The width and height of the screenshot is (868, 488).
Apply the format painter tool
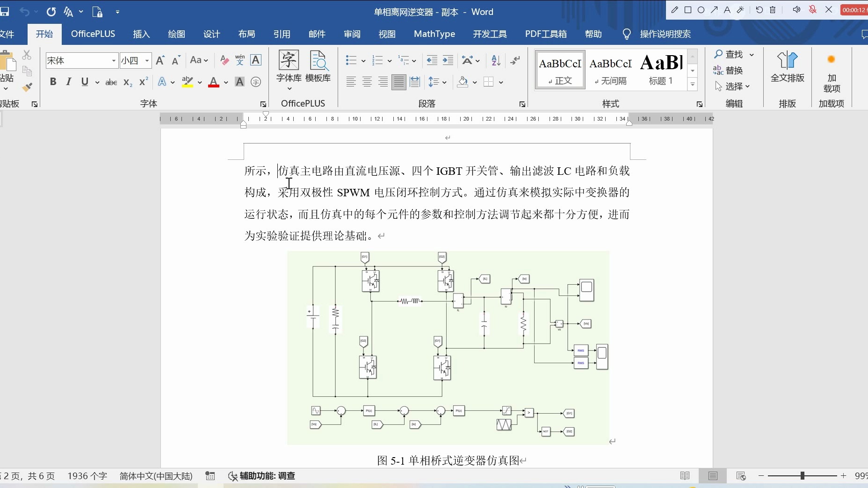click(x=27, y=87)
